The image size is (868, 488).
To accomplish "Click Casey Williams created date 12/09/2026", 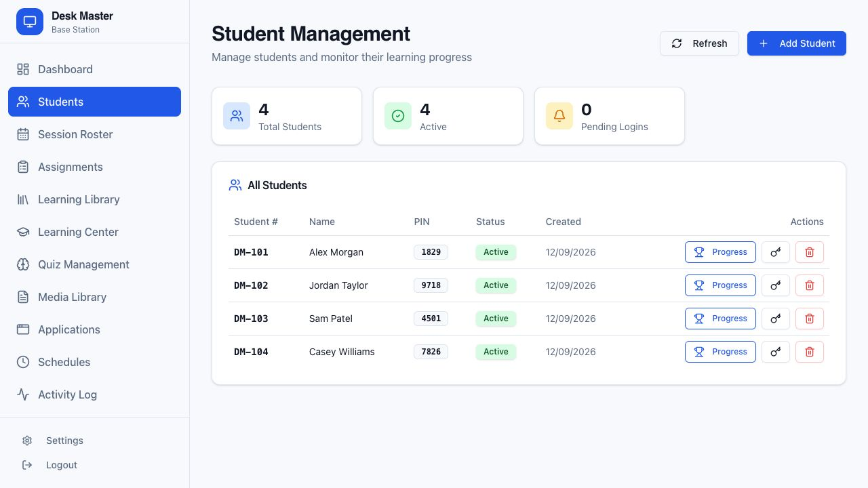I will pyautogui.click(x=571, y=352).
